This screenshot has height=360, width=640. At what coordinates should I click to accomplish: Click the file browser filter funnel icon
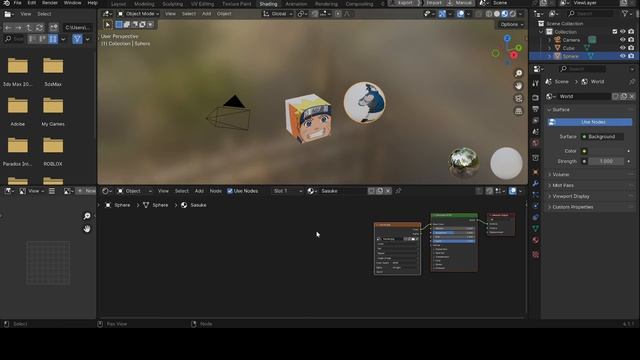pos(77,39)
